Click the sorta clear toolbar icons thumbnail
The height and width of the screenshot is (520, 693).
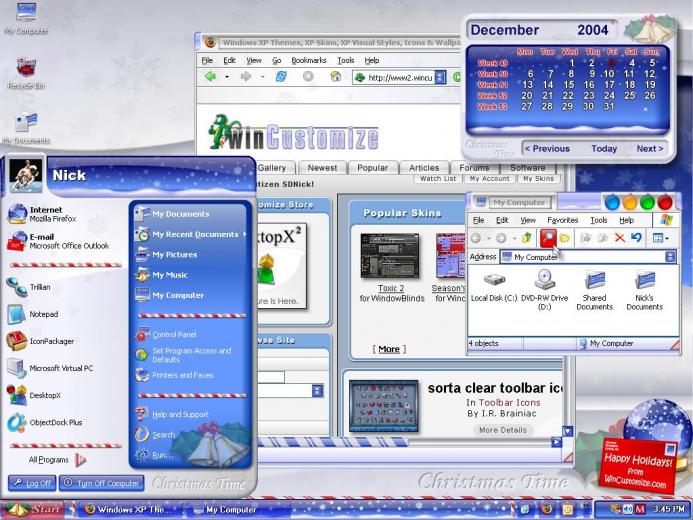[383, 406]
